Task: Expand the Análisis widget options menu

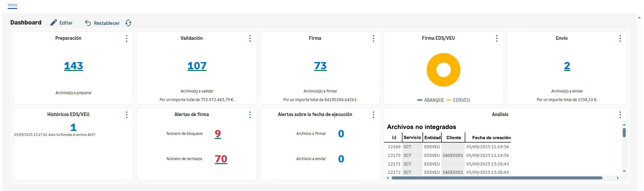Action: 620,115
